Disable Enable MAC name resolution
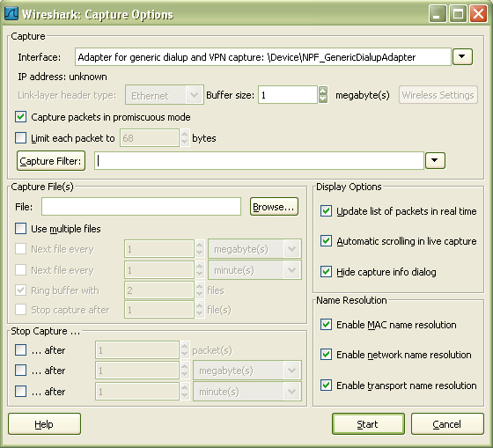The width and height of the screenshot is (493, 448). 326,325
